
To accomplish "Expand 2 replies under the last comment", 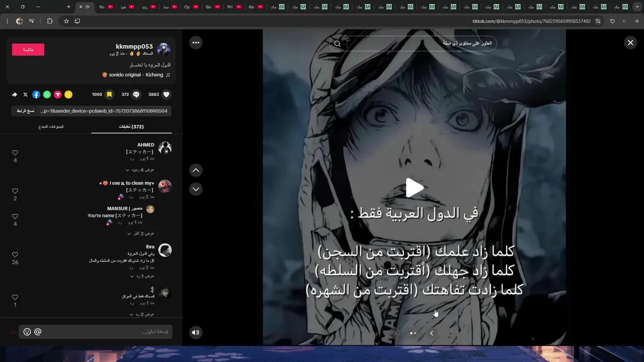I will click(142, 314).
